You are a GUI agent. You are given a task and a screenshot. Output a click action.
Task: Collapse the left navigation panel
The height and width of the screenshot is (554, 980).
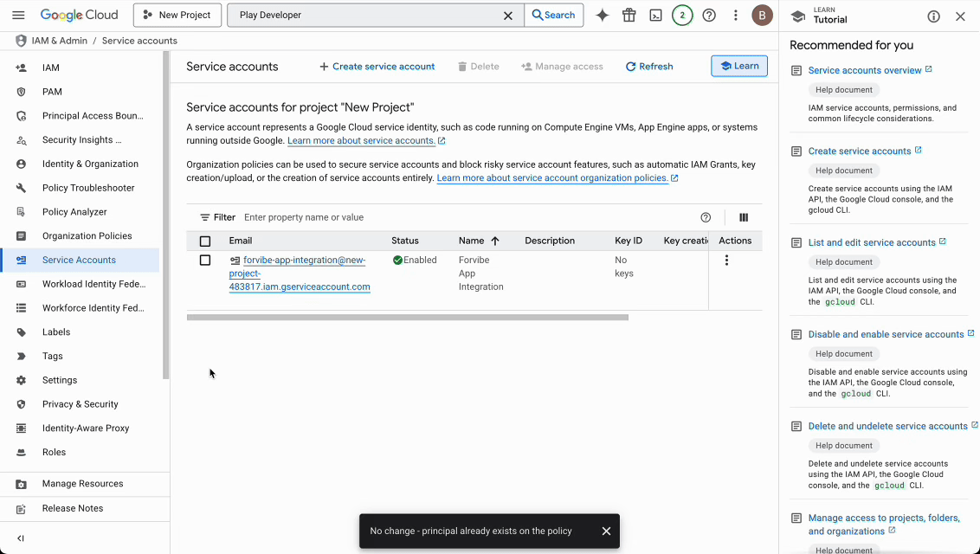(19, 537)
